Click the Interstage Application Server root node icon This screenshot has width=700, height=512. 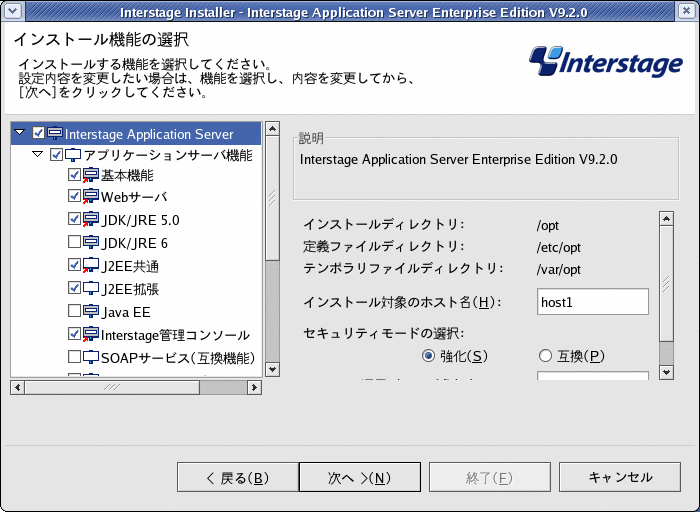click(55, 133)
